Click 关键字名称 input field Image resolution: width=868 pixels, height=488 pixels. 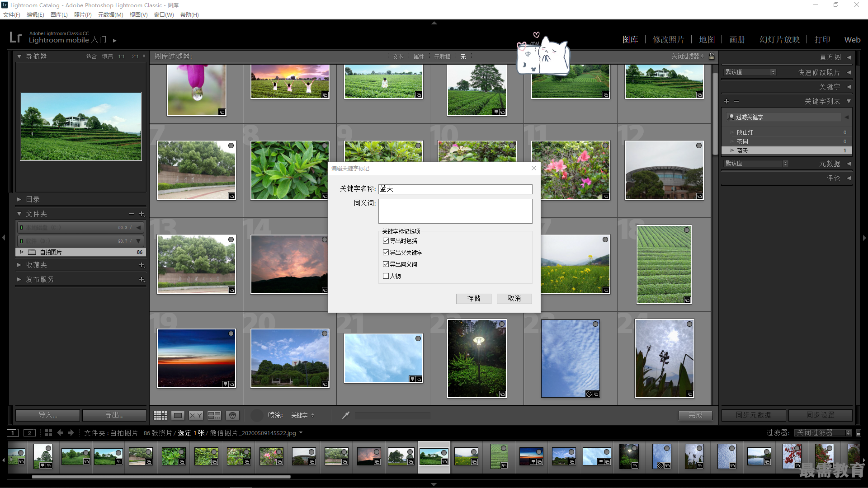click(455, 189)
